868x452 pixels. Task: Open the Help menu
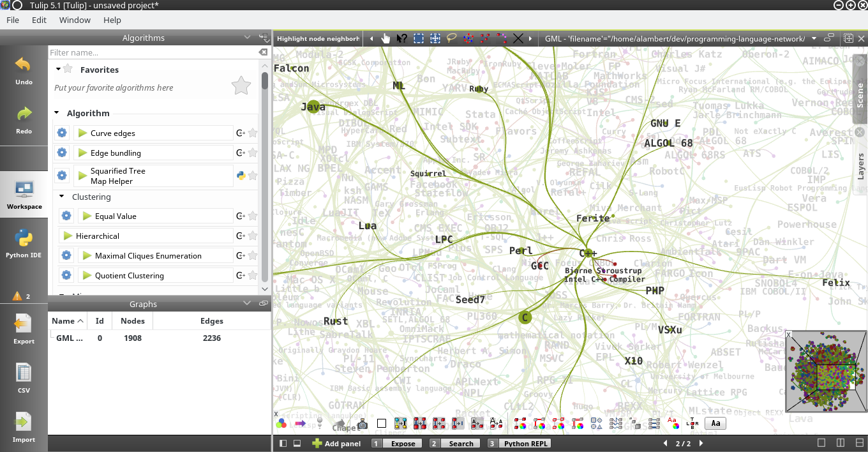112,20
